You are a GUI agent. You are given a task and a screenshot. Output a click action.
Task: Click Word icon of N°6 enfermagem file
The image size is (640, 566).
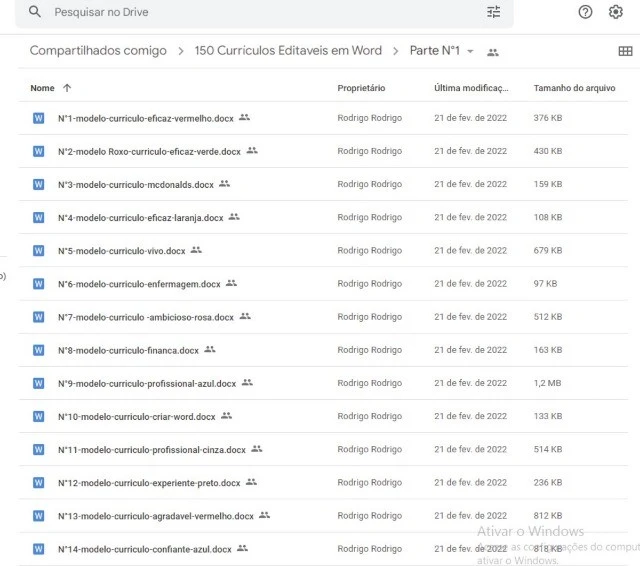click(38, 284)
